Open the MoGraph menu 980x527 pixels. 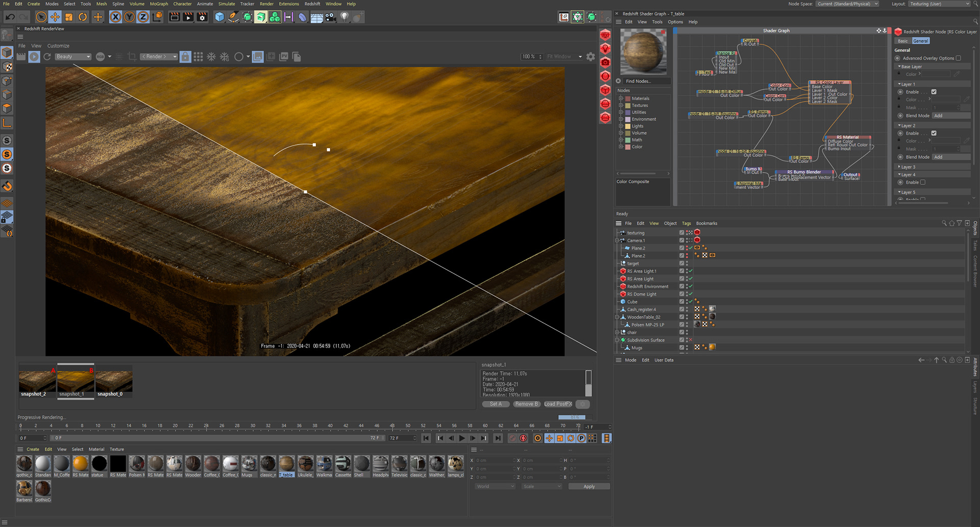(x=159, y=4)
